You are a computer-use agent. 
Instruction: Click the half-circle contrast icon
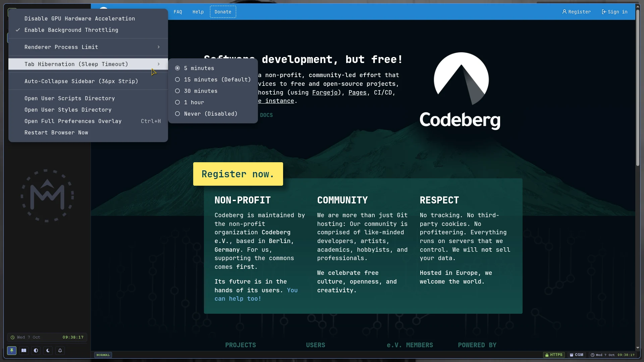tap(36, 351)
